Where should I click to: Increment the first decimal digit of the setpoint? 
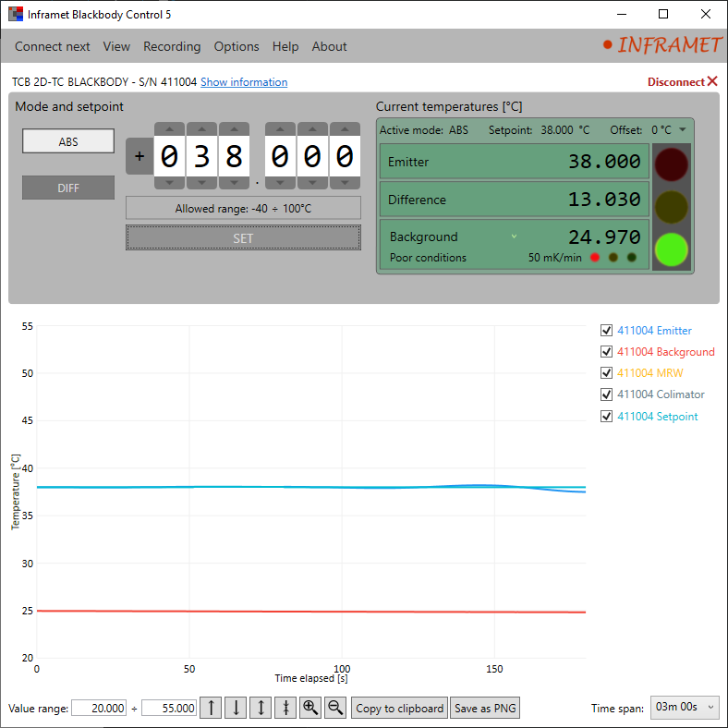(280, 129)
